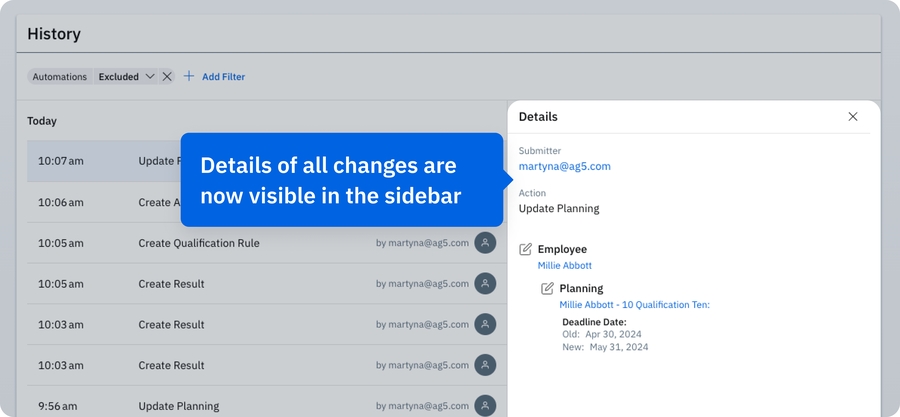The height and width of the screenshot is (417, 900).
Task: Close the Details sidebar panel
Action: tap(853, 117)
